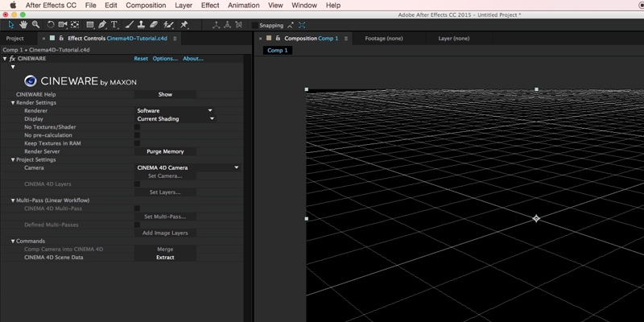Choose View Axis Mode icon
The height and width of the screenshot is (322, 644).
[x=238, y=25]
